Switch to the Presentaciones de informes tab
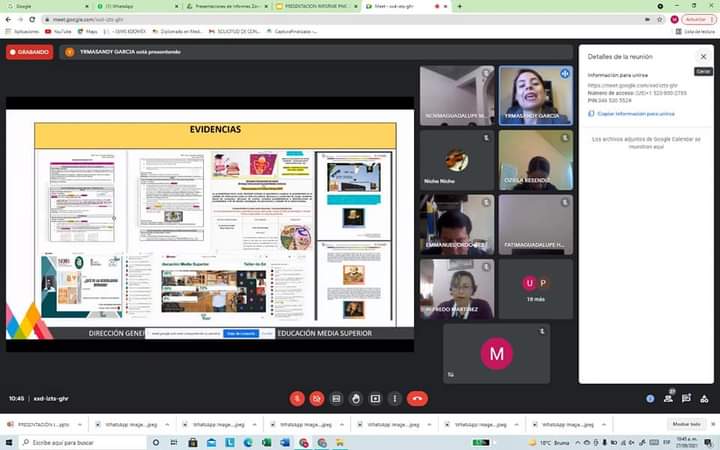Image resolution: width=720 pixels, height=450 pixels. (x=226, y=6)
